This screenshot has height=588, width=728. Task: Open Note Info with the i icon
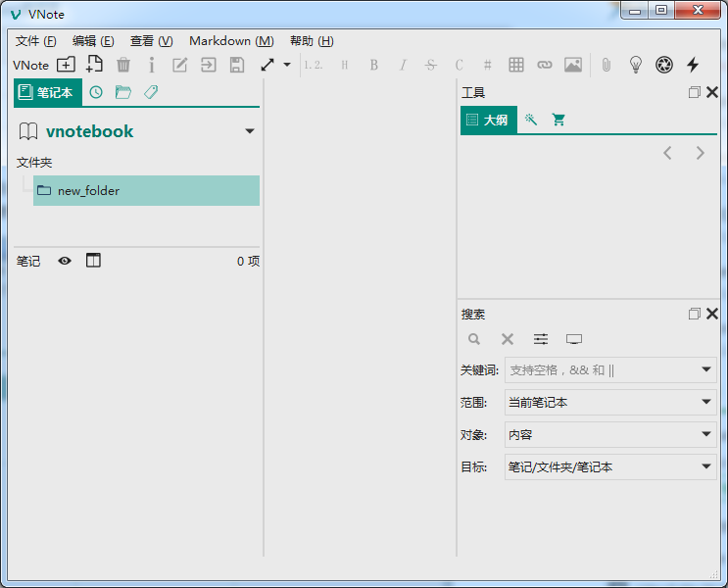(x=151, y=65)
